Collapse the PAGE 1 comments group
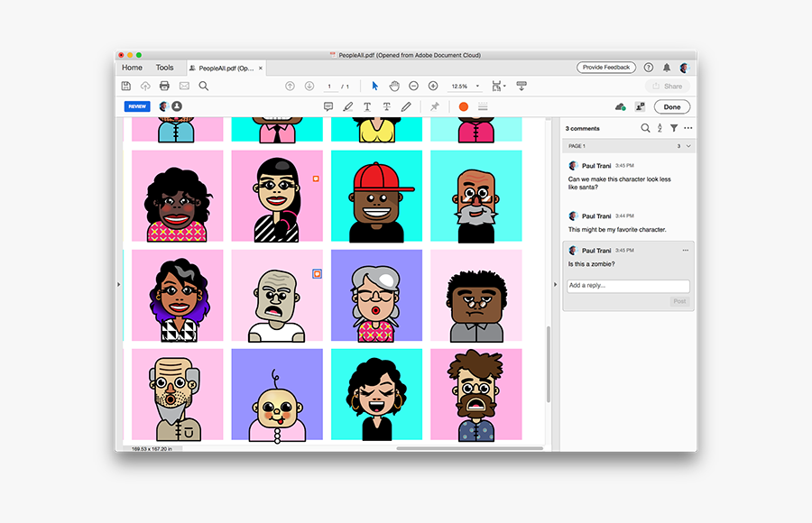Image resolution: width=812 pixels, height=523 pixels. point(689,145)
